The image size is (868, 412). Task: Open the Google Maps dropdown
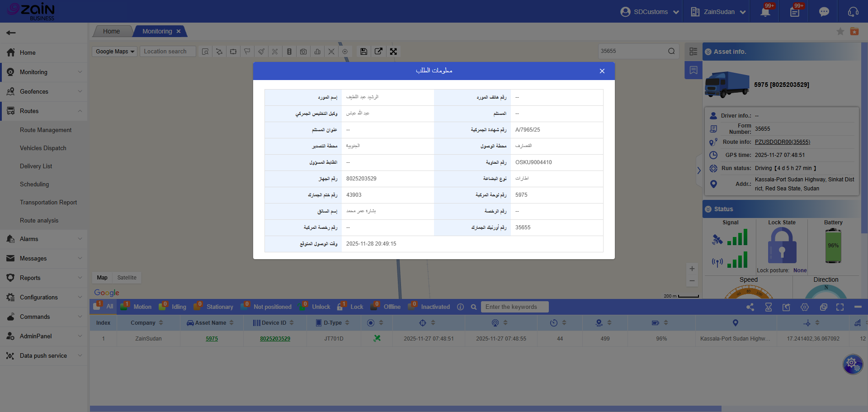pyautogui.click(x=115, y=52)
